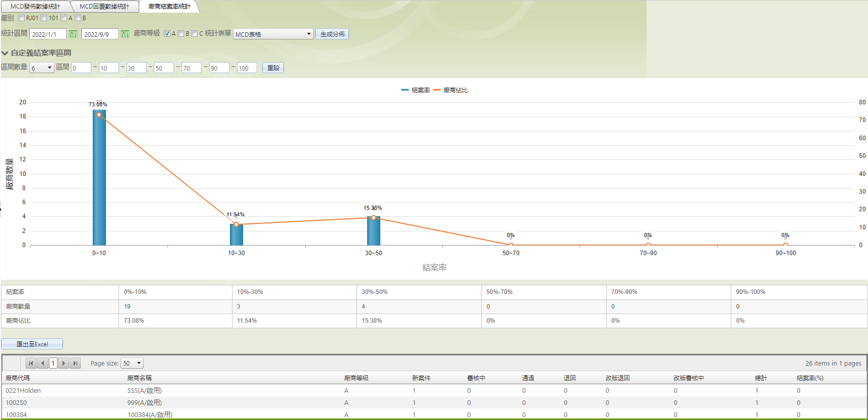Click the start date field 2022/1/1

point(48,34)
